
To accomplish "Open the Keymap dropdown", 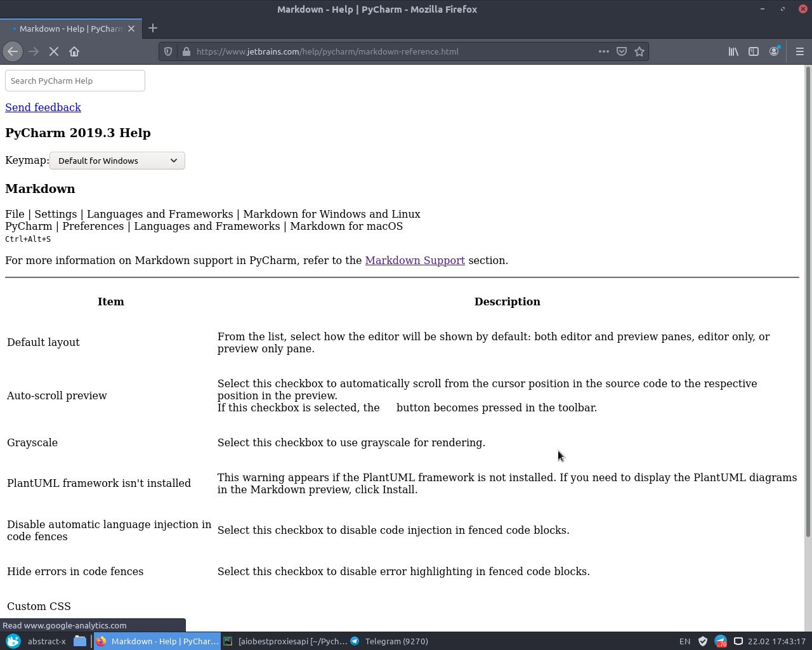I will point(117,161).
